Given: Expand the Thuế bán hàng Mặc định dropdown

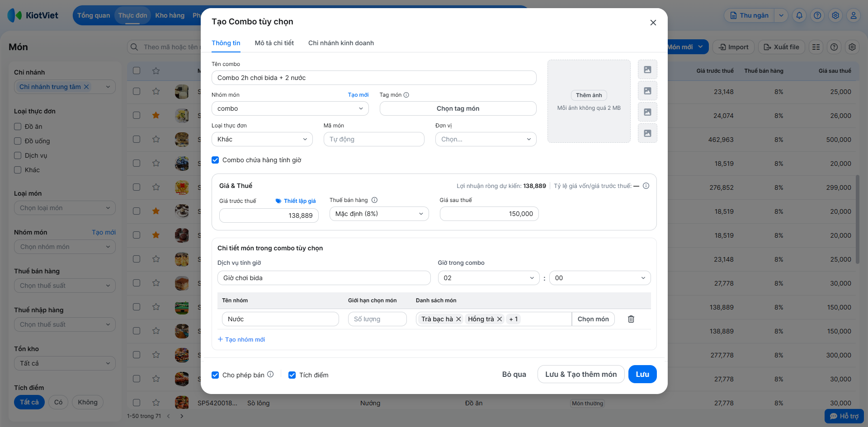Looking at the screenshot, I should pos(379,214).
